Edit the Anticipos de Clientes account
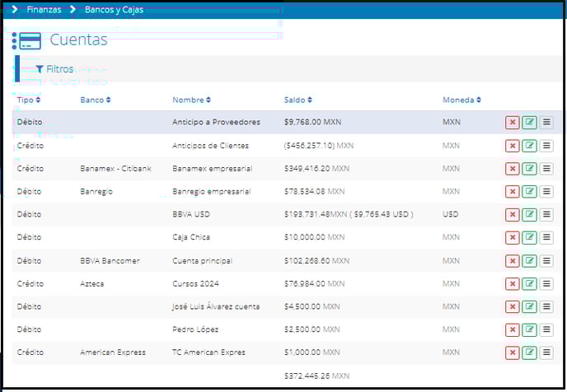567x392 pixels. pyautogui.click(x=529, y=146)
